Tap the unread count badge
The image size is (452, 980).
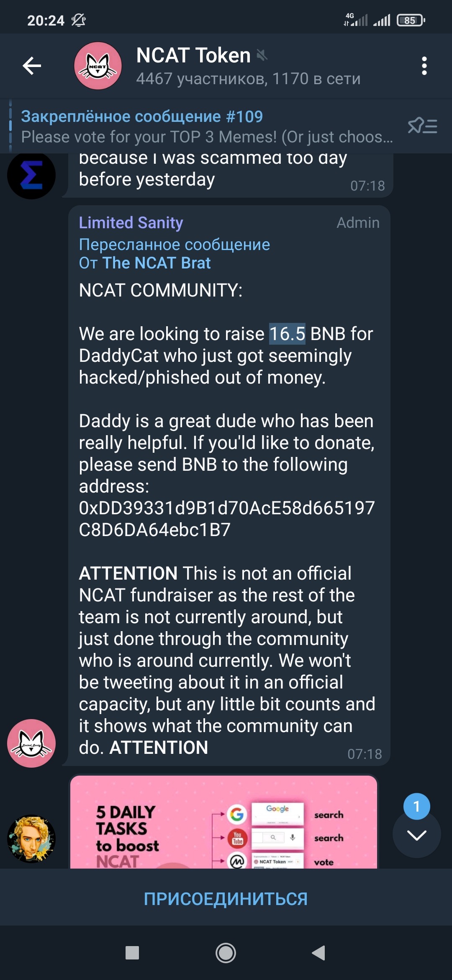[416, 806]
